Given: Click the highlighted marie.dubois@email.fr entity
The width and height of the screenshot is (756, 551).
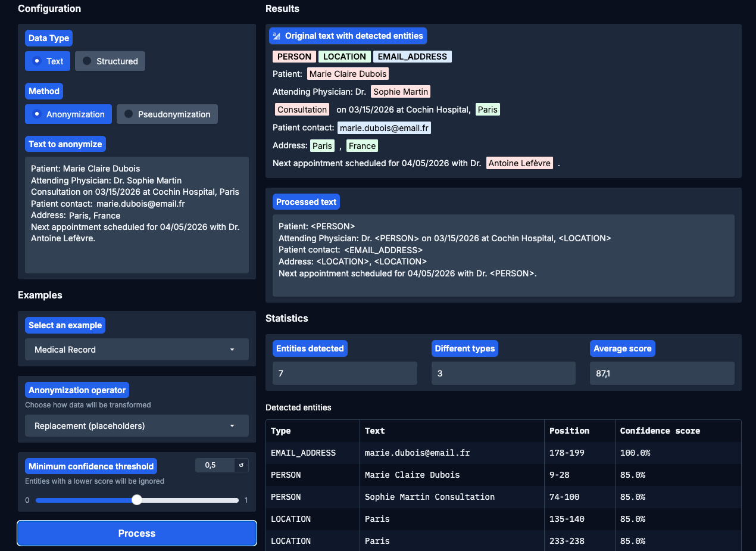Looking at the screenshot, I should (384, 128).
